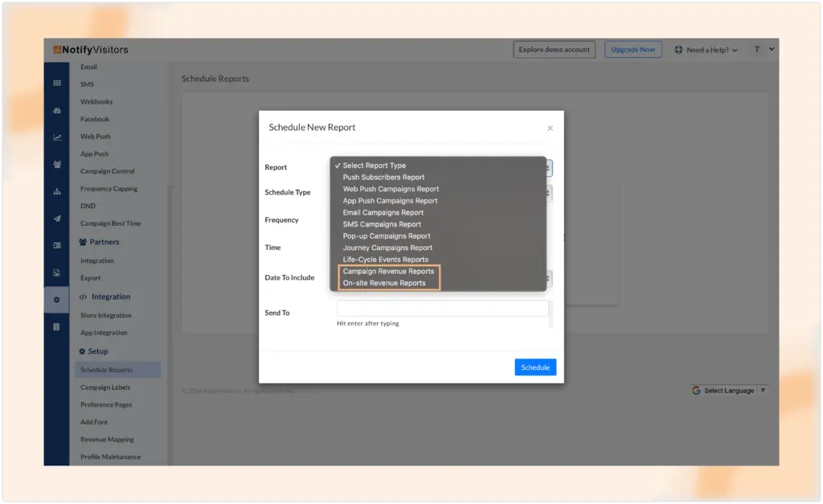Click the Upgrade Now button
Viewport: 823px width, 504px height.
click(633, 50)
